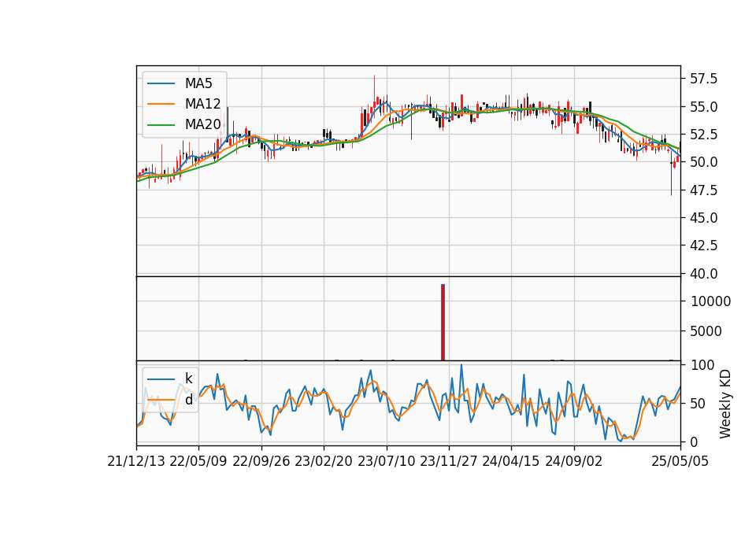Click the 23/07/10 date label

tap(386, 461)
